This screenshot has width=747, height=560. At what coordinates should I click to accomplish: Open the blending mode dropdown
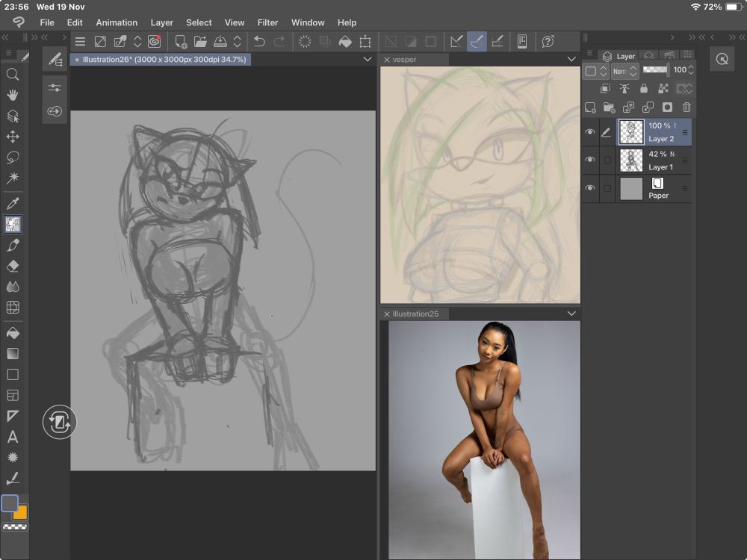(624, 71)
